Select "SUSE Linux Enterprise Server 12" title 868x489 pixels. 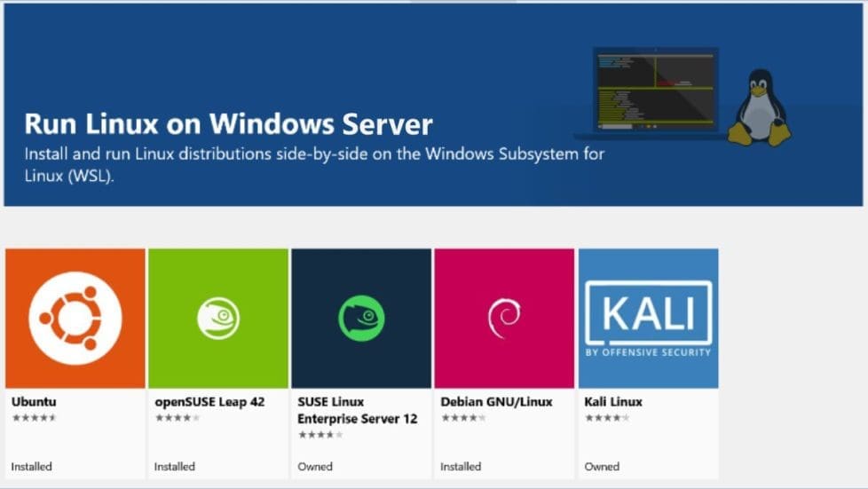click(x=357, y=410)
